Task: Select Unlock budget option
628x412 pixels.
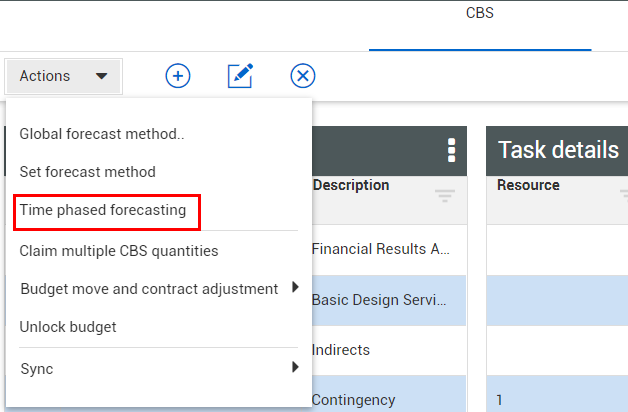Action: 68,327
